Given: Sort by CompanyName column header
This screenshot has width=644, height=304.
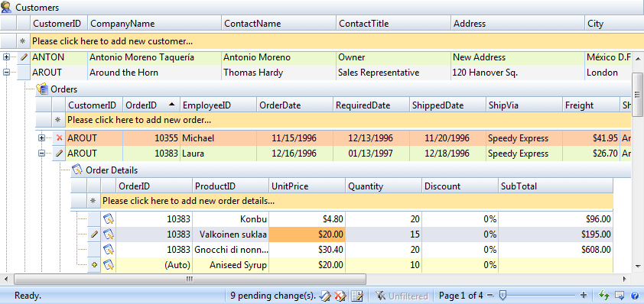Looking at the screenshot, I should pos(154,24).
